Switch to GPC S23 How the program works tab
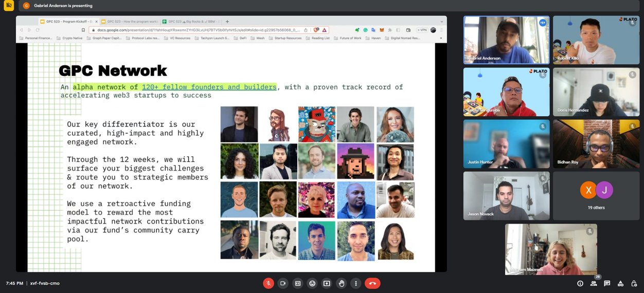Image resolution: width=644 pixels, height=293 pixels. tap(130, 22)
